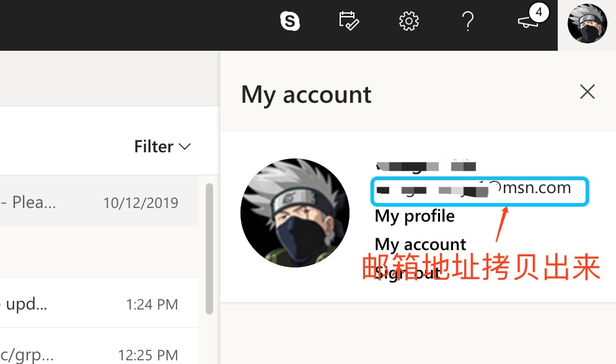Click the large profile picture in the panel
The image size is (616, 364).
(295, 213)
